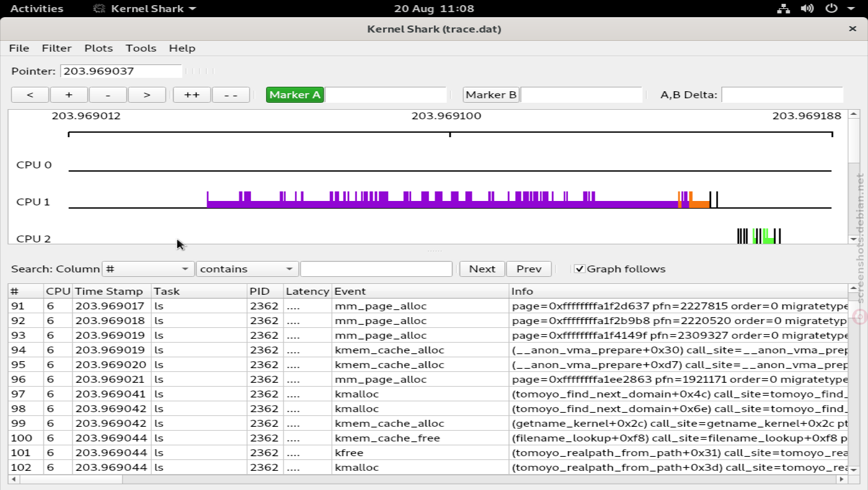
Task: Click the search text field
Action: 376,269
